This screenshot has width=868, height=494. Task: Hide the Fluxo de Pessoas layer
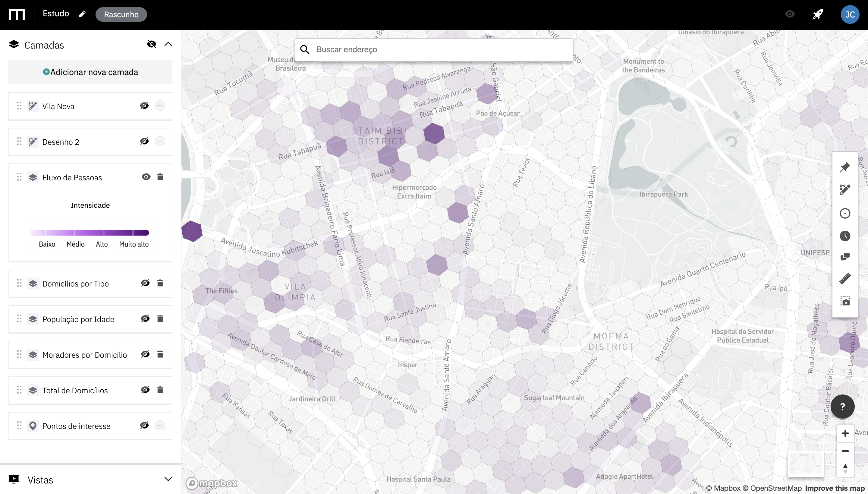[146, 177]
